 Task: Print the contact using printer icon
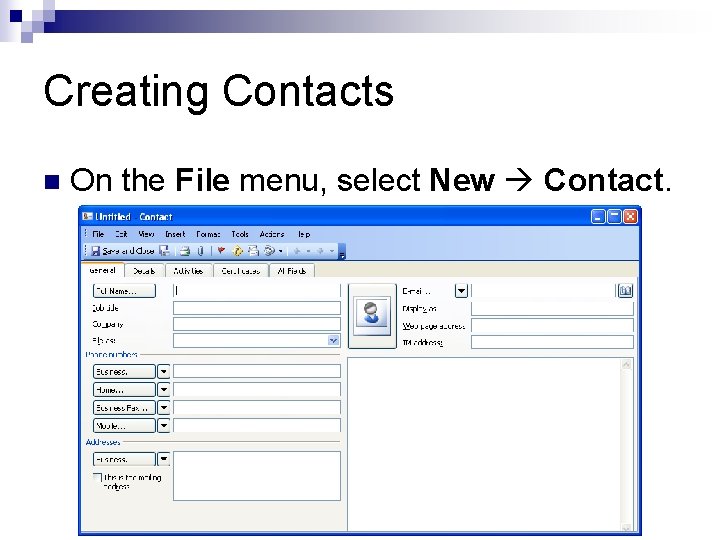pos(185,251)
